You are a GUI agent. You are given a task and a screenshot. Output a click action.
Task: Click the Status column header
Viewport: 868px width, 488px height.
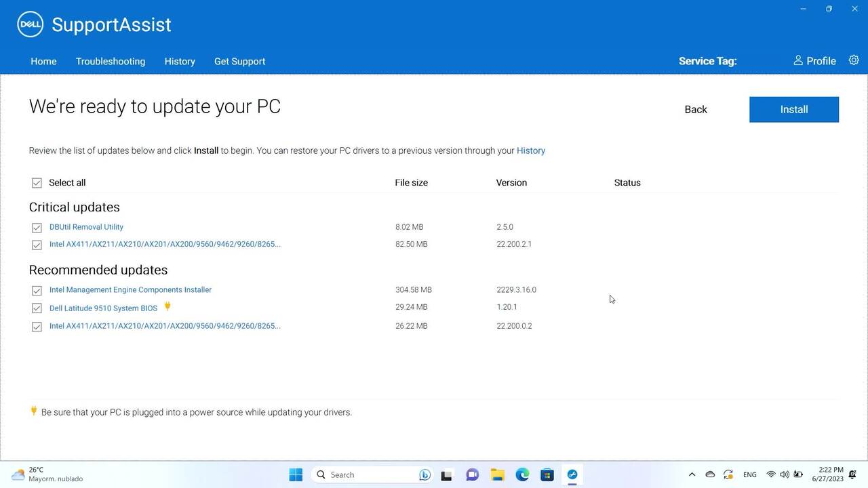point(627,182)
